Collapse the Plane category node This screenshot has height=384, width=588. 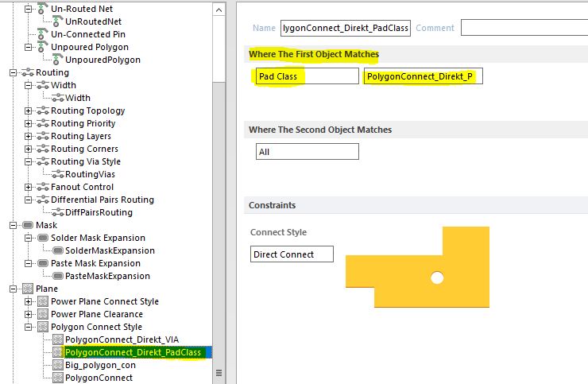pyautogui.click(x=14, y=289)
